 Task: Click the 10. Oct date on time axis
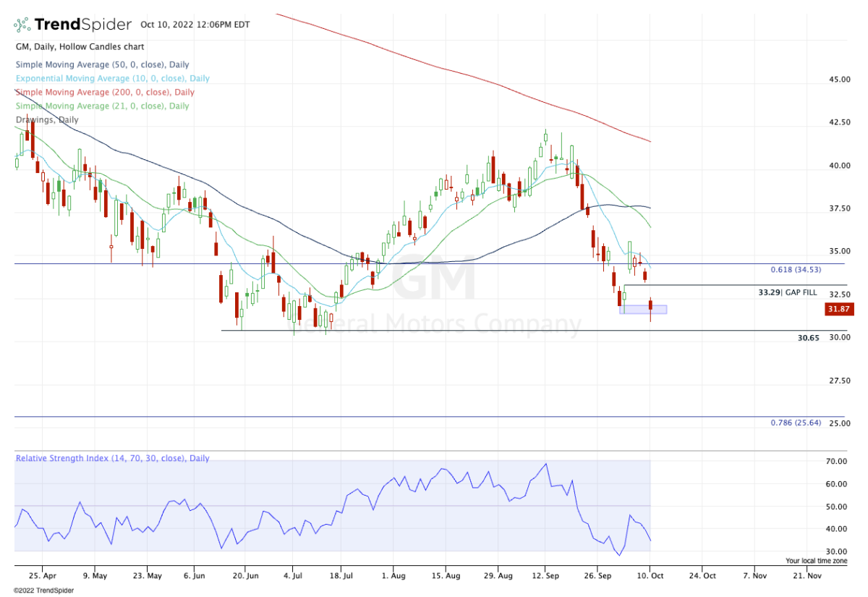[x=650, y=575]
